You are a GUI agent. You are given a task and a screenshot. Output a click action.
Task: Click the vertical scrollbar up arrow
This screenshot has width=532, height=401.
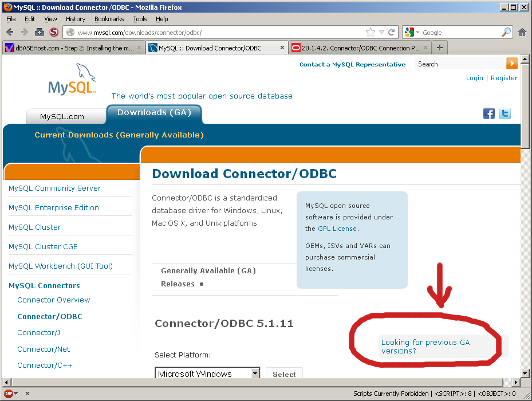click(525, 59)
